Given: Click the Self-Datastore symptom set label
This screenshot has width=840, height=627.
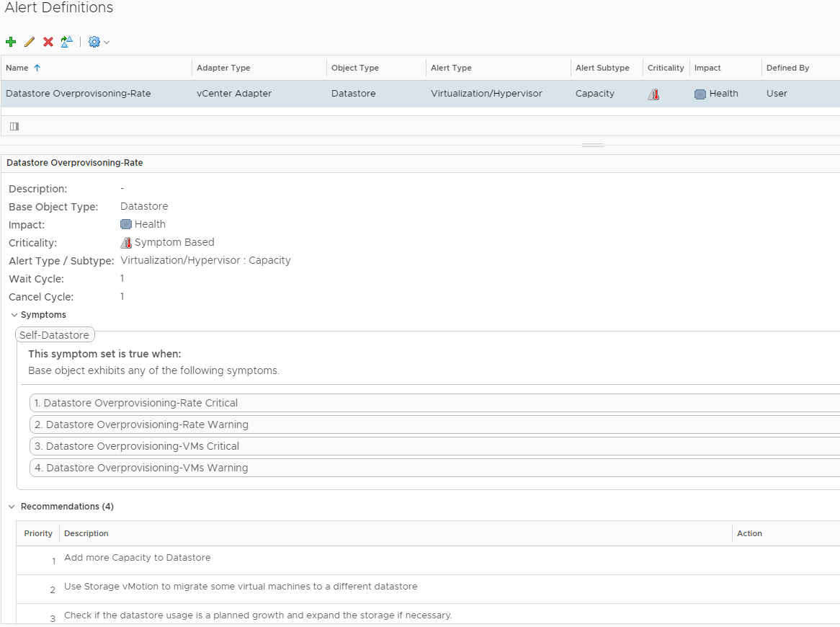Looking at the screenshot, I should pyautogui.click(x=55, y=335).
